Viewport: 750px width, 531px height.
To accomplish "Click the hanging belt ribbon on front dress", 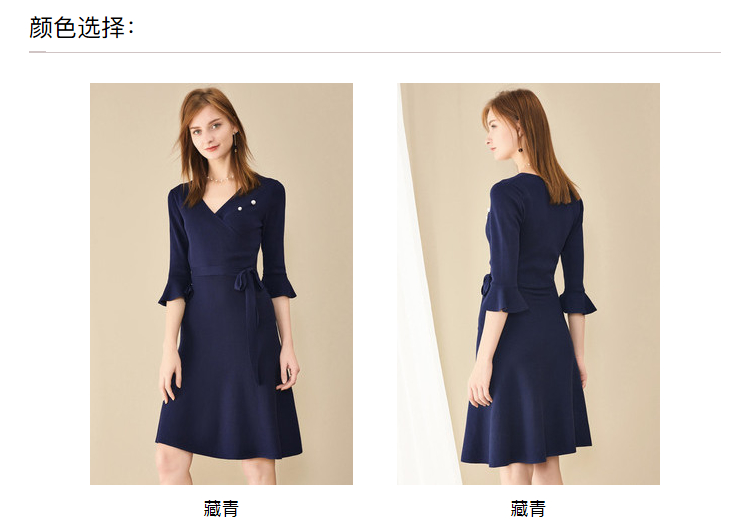I will (255, 335).
